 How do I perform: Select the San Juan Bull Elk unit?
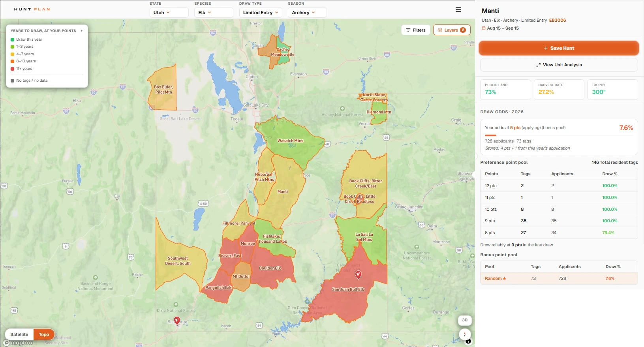[x=348, y=289]
